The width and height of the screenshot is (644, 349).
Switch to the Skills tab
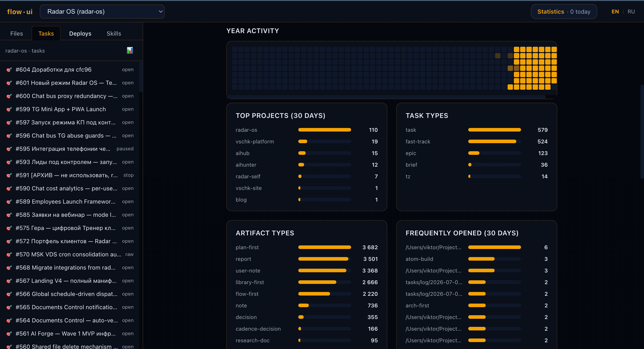pyautogui.click(x=114, y=34)
